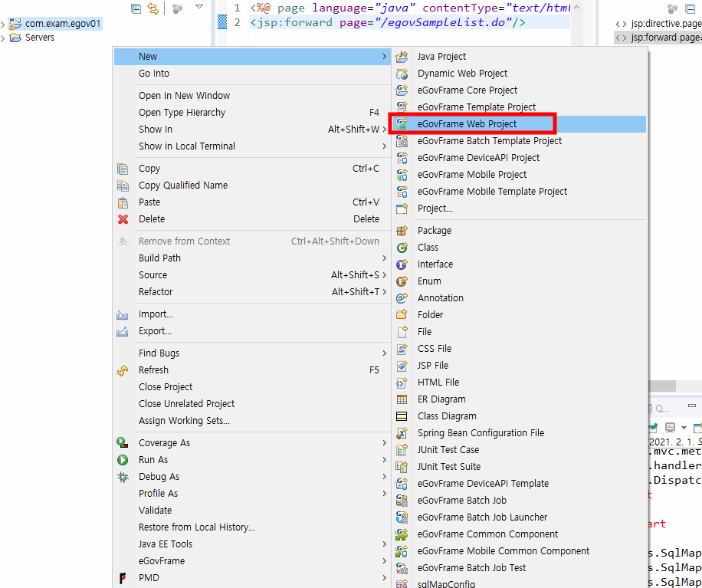This screenshot has width=702, height=588.
Task: Click the Java Project icon in New submenu
Action: point(402,57)
